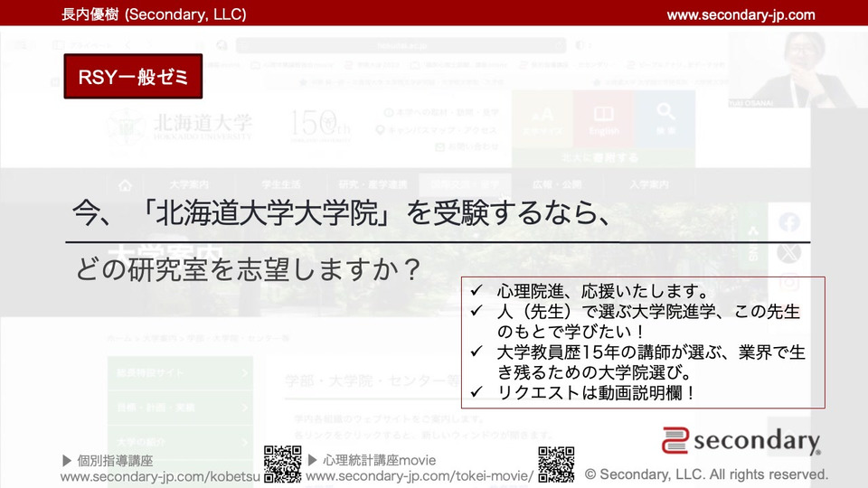868x488 pixels.
Task: Open the X icon in SNS sidebar
Action: (x=788, y=253)
